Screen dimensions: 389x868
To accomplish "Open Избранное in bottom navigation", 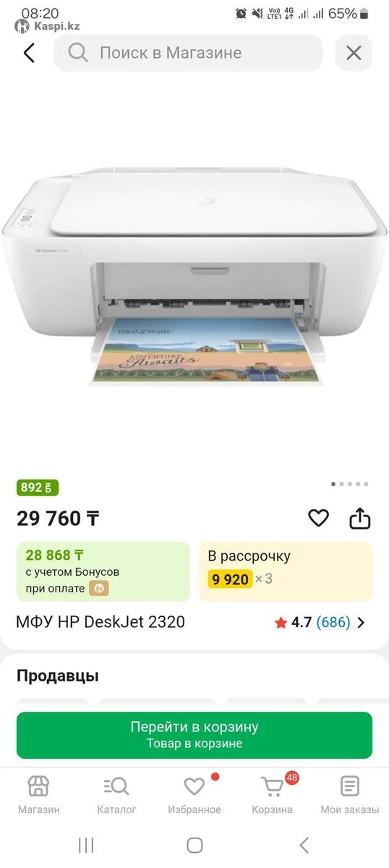I will click(x=194, y=795).
